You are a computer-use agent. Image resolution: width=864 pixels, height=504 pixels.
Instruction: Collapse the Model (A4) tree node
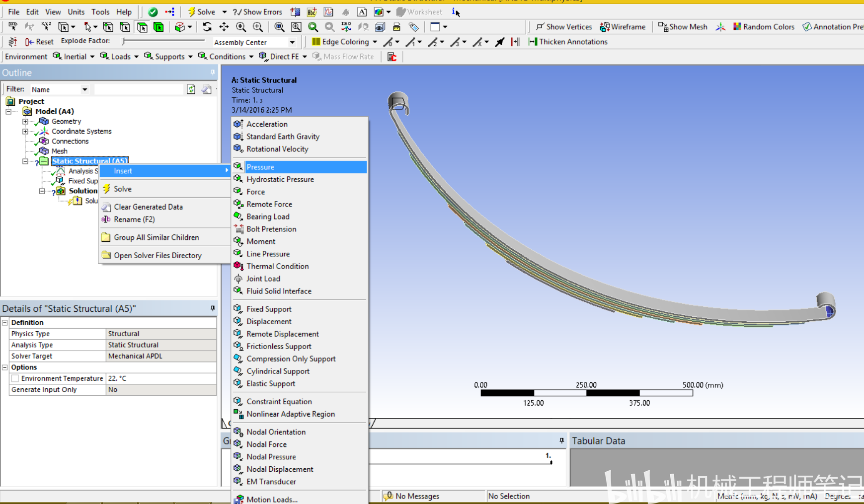(8, 111)
